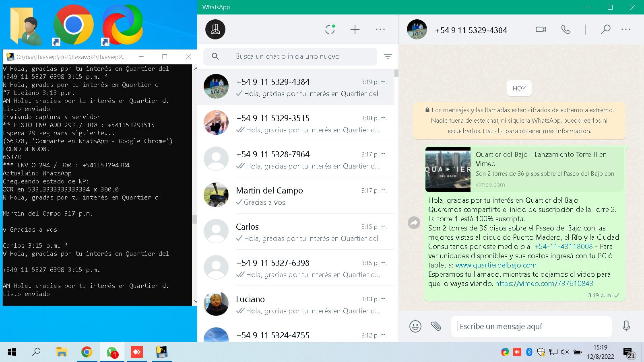Open the www.quartierdelbajo.com link
This screenshot has width=644, height=362.
click(x=496, y=265)
